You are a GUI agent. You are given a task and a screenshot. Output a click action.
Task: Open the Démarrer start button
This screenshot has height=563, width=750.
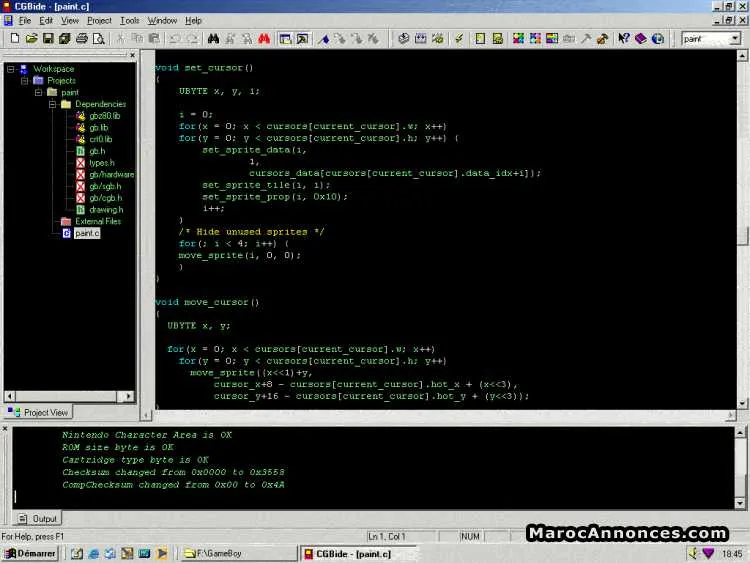[x=30, y=553]
